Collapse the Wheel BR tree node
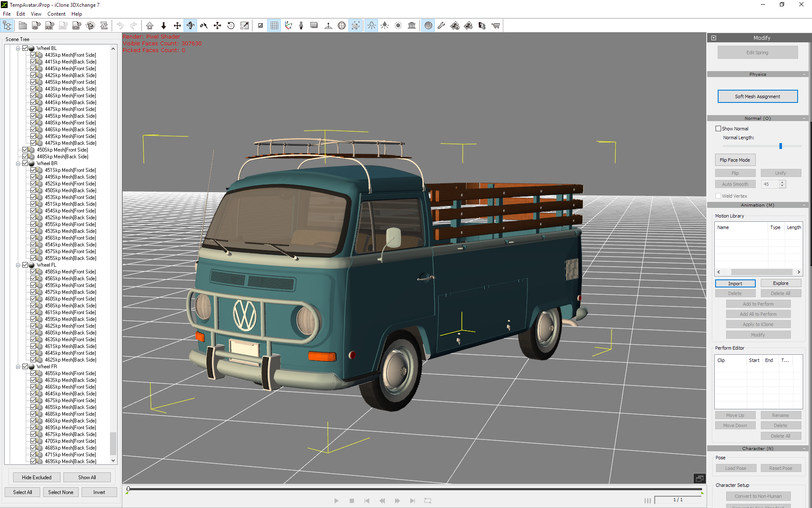The image size is (812, 508). [x=18, y=163]
